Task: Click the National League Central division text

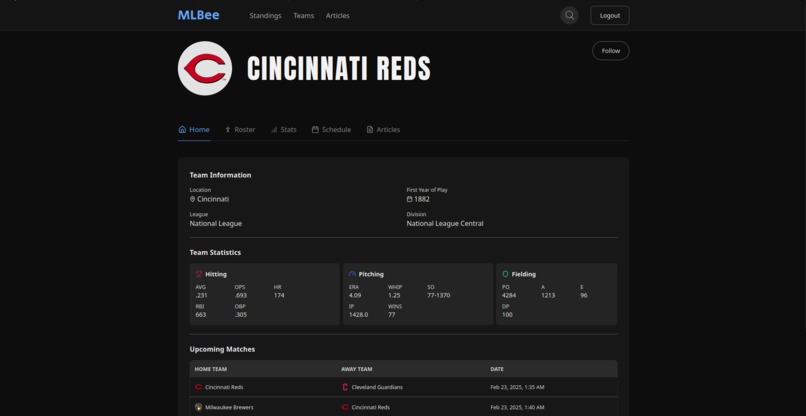Action: tap(445, 224)
